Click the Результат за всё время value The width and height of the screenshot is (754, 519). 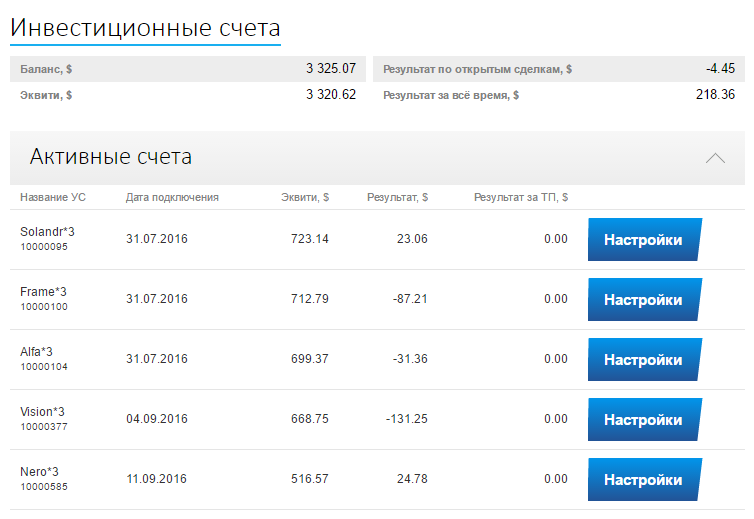point(715,95)
